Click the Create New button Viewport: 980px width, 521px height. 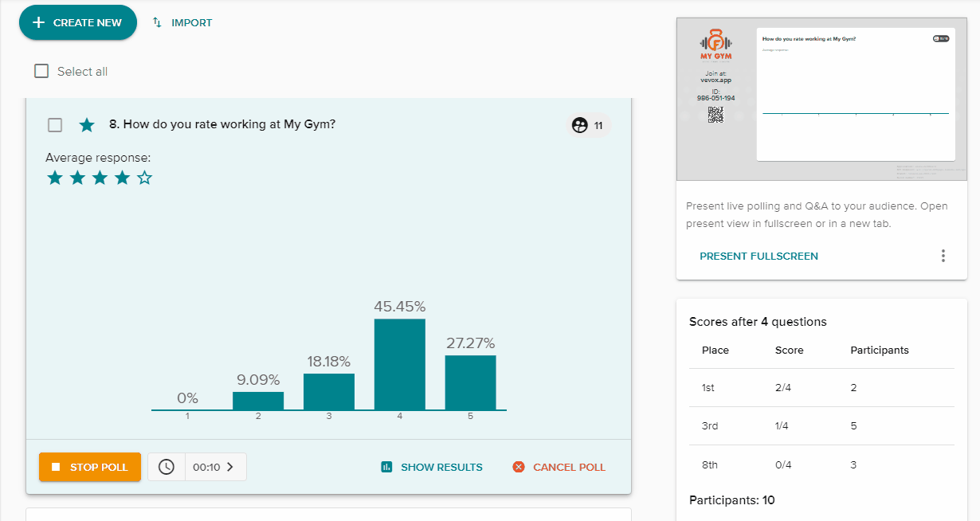click(x=77, y=22)
